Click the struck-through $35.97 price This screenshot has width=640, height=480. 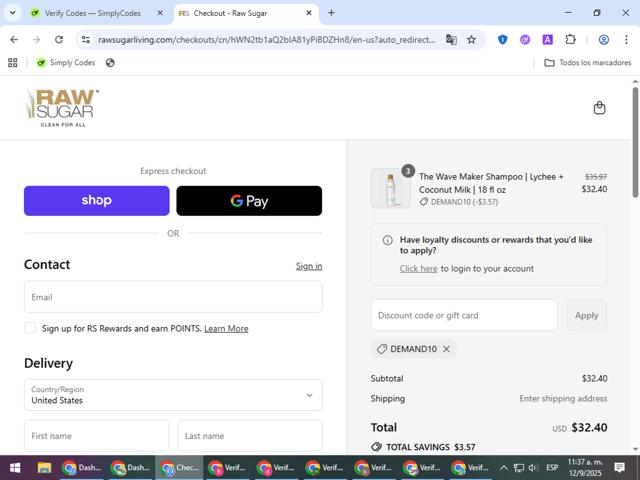(x=596, y=177)
